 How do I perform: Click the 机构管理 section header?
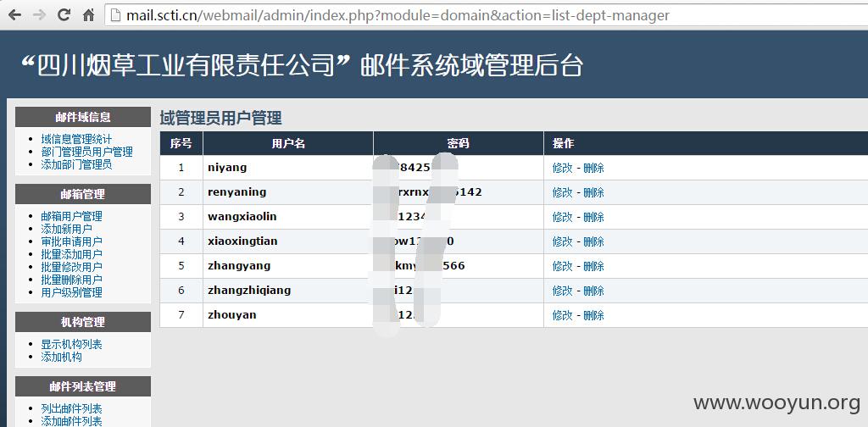(83, 322)
